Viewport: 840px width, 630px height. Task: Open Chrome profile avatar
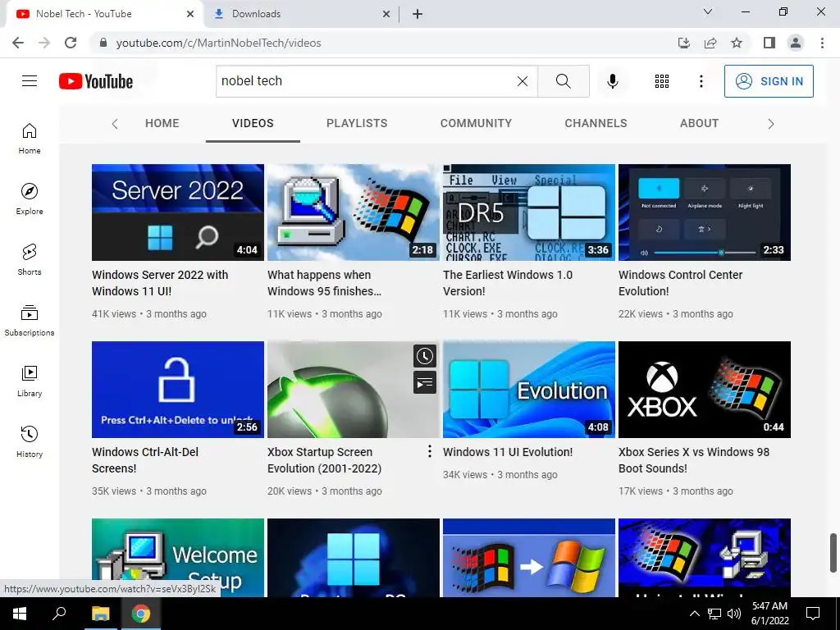coord(796,43)
